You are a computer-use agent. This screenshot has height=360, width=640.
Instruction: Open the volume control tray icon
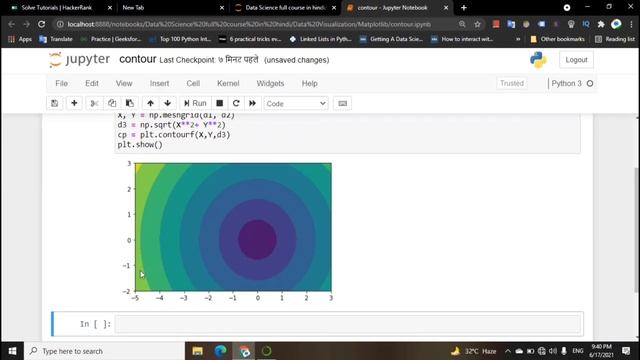point(553,351)
